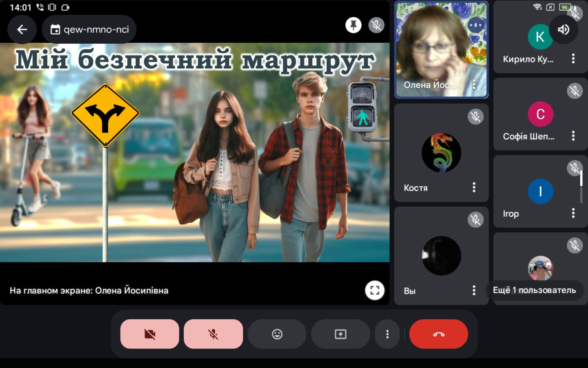Screen dimensions: 588x368
Task: Click the 'Костя' participant name
Action: tap(416, 188)
